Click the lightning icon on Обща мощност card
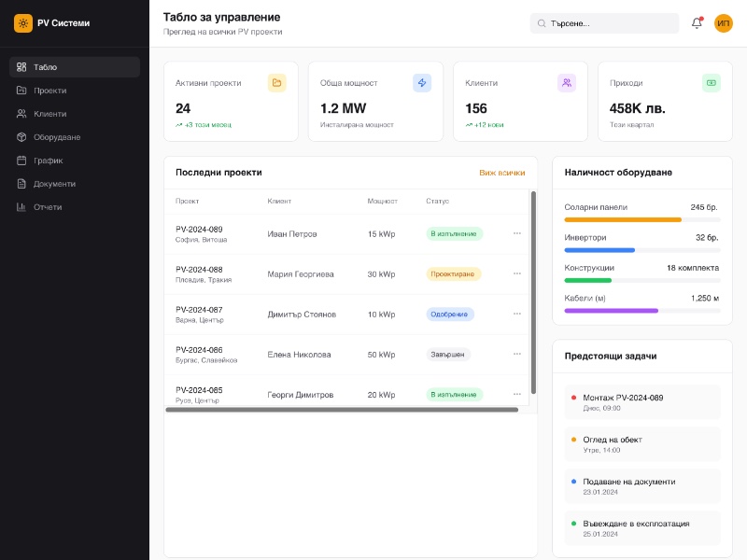 [422, 83]
